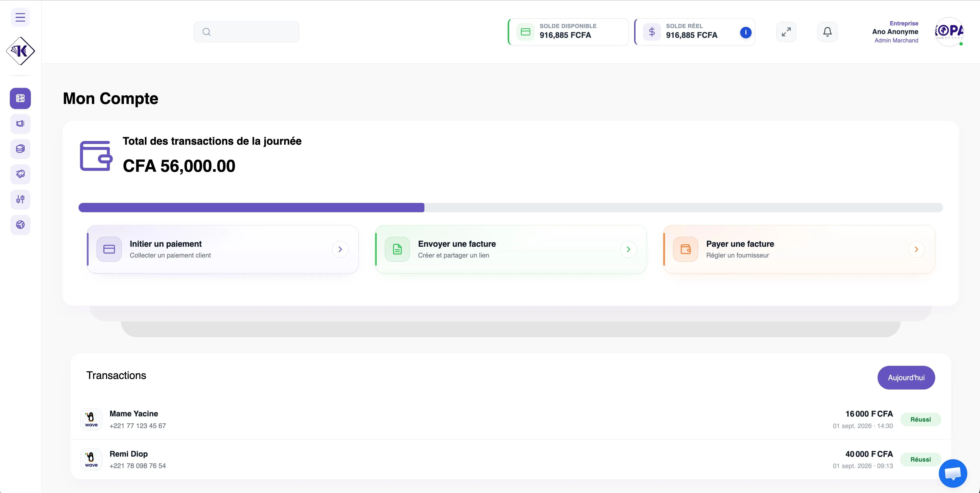Select the Payer une facture card
This screenshot has width=980, height=493.
pyautogui.click(x=799, y=249)
